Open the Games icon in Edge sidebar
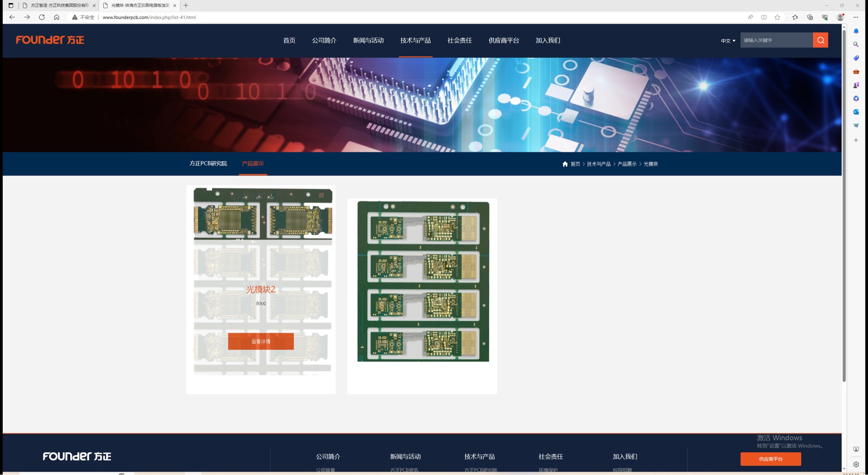 tap(856, 85)
